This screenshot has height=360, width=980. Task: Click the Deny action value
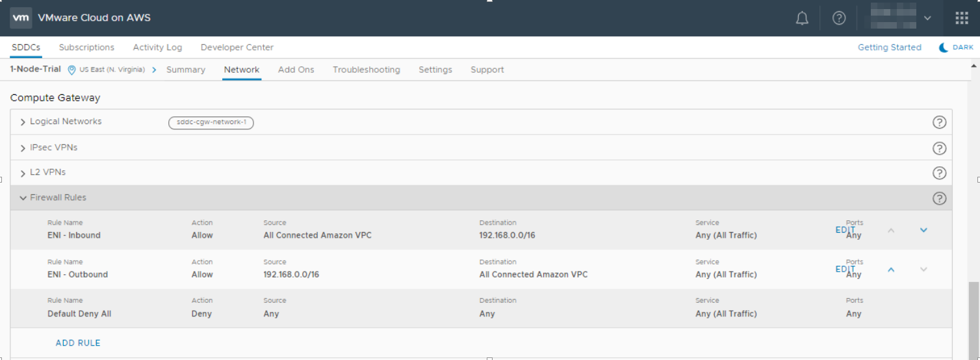(x=201, y=313)
